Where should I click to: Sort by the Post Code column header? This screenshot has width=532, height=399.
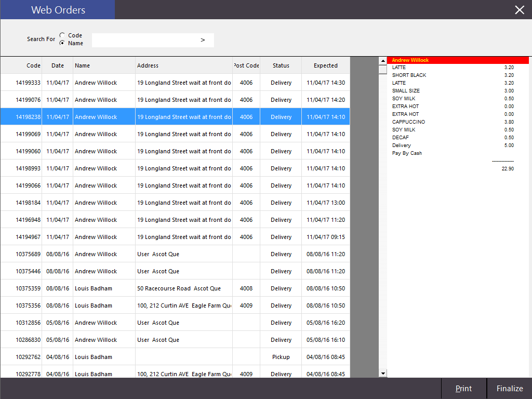pos(246,65)
